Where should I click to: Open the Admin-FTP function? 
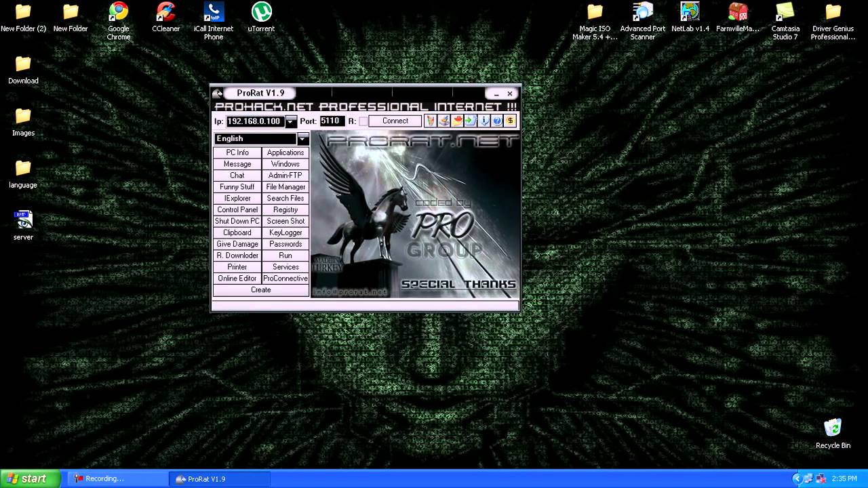(285, 176)
